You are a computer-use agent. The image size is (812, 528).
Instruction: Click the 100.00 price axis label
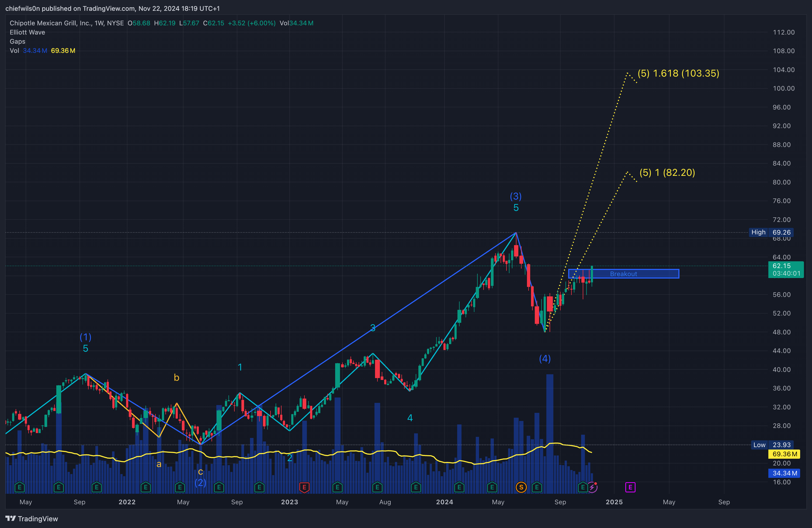coord(784,88)
